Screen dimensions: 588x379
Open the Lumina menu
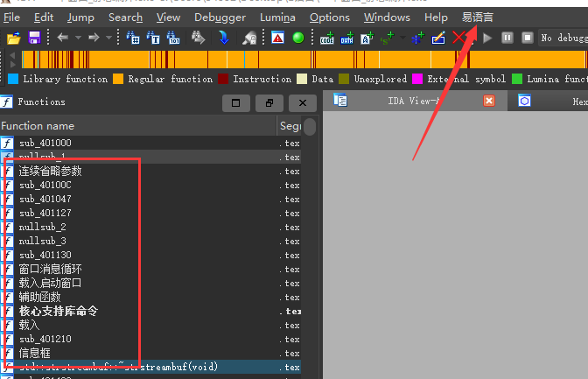point(277,18)
